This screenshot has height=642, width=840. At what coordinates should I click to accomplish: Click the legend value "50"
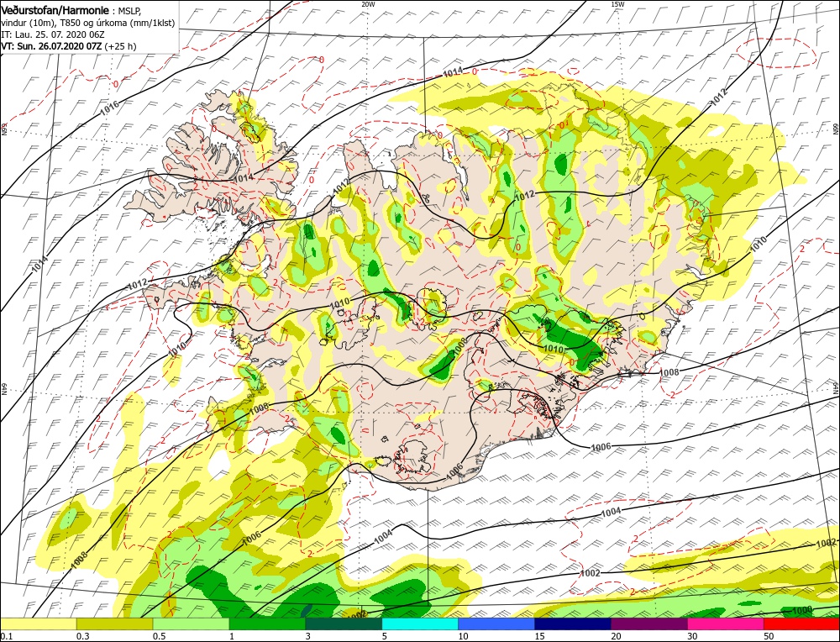click(x=769, y=636)
